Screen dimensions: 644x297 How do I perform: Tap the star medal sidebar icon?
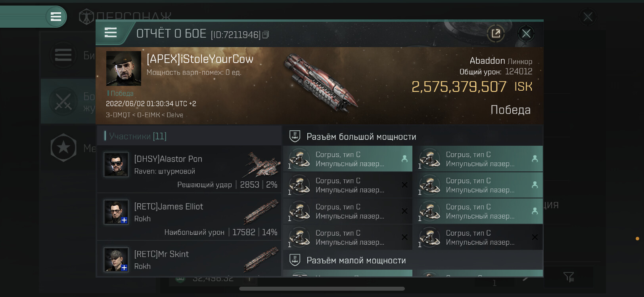click(63, 148)
